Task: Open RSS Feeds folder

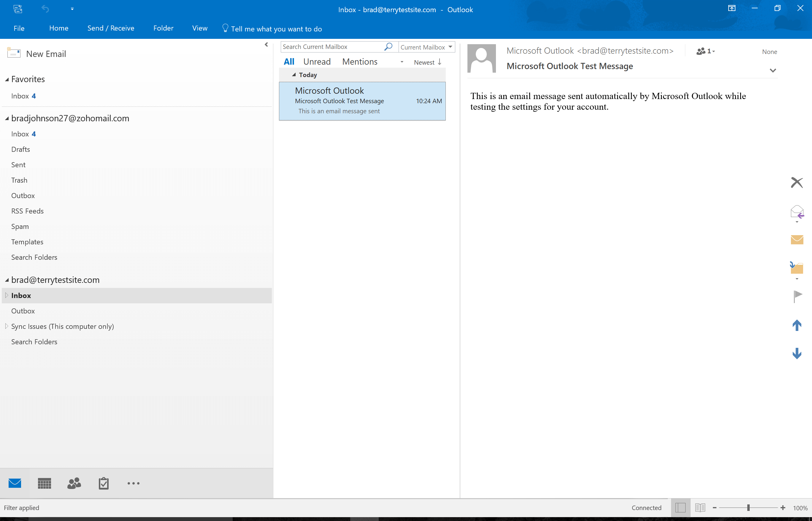Action: tap(27, 211)
